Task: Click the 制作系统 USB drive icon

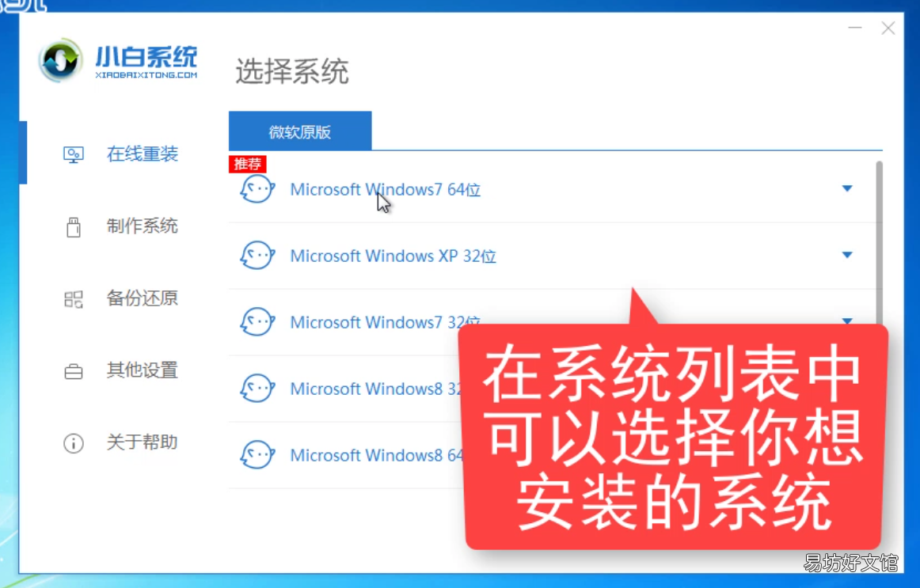Action: tap(74, 227)
